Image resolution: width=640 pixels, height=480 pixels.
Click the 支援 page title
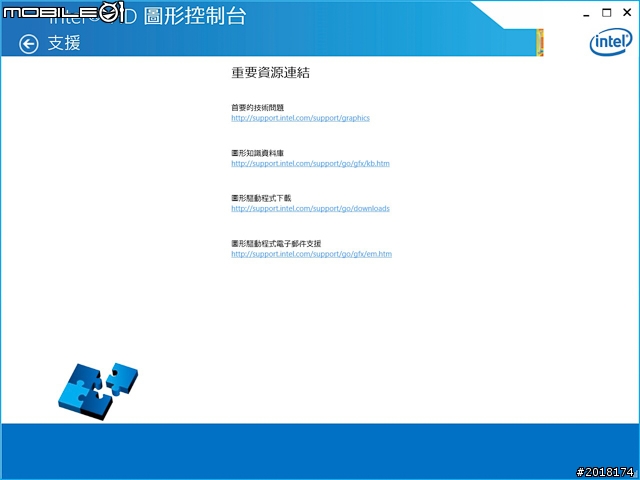coord(64,43)
